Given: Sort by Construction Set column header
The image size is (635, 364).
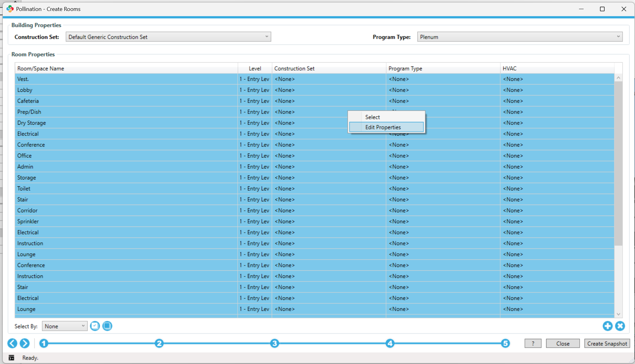Looking at the screenshot, I should [329, 68].
